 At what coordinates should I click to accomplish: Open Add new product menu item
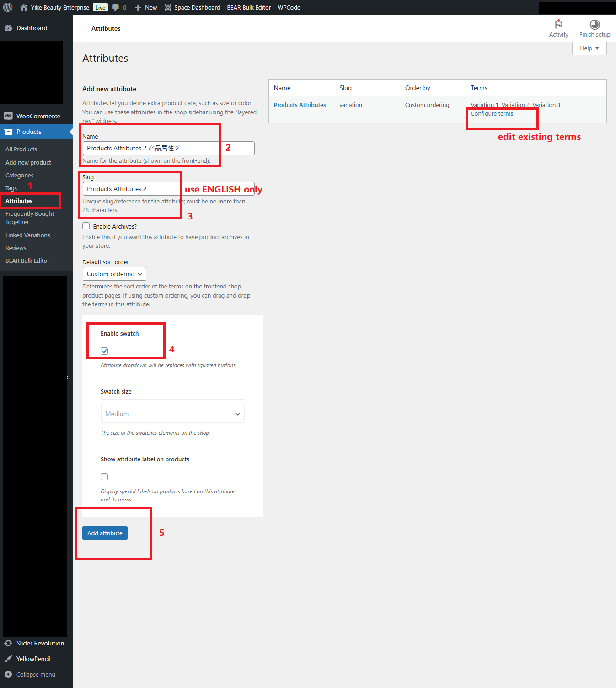[28, 162]
